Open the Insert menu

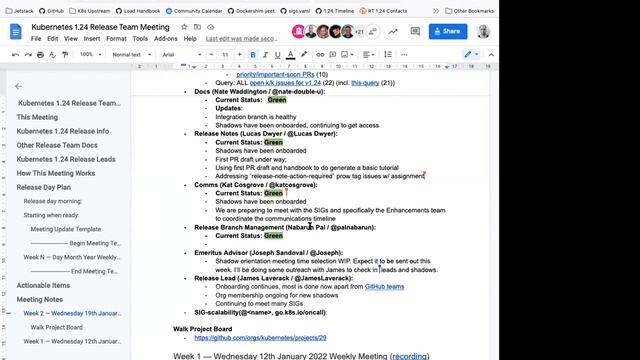[x=92, y=39]
